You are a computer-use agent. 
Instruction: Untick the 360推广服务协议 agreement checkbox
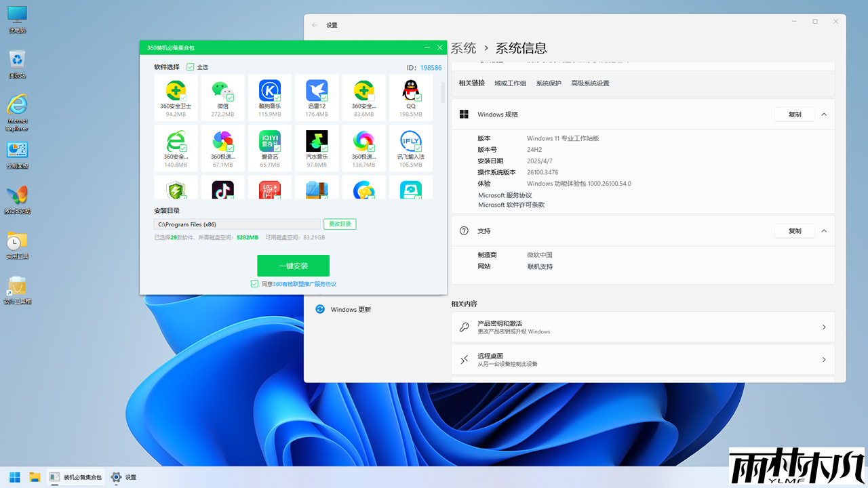click(254, 283)
